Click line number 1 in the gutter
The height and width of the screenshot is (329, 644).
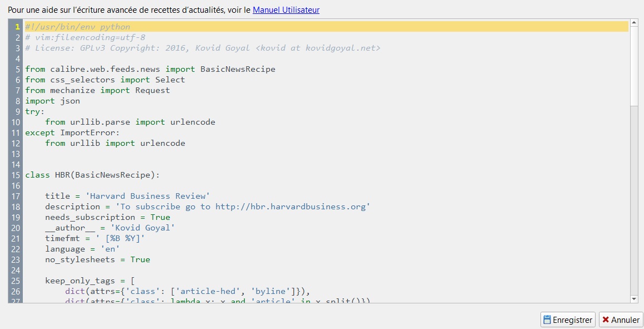(x=17, y=27)
